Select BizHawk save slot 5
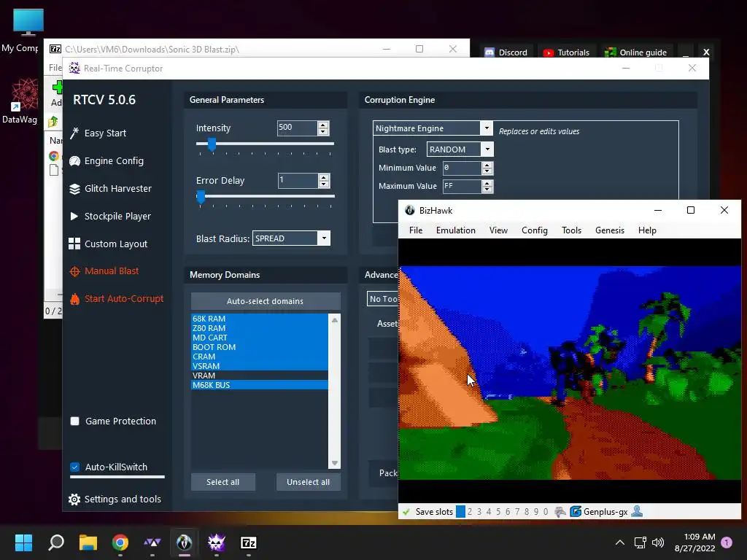Image resolution: width=747 pixels, height=560 pixels. [498, 512]
